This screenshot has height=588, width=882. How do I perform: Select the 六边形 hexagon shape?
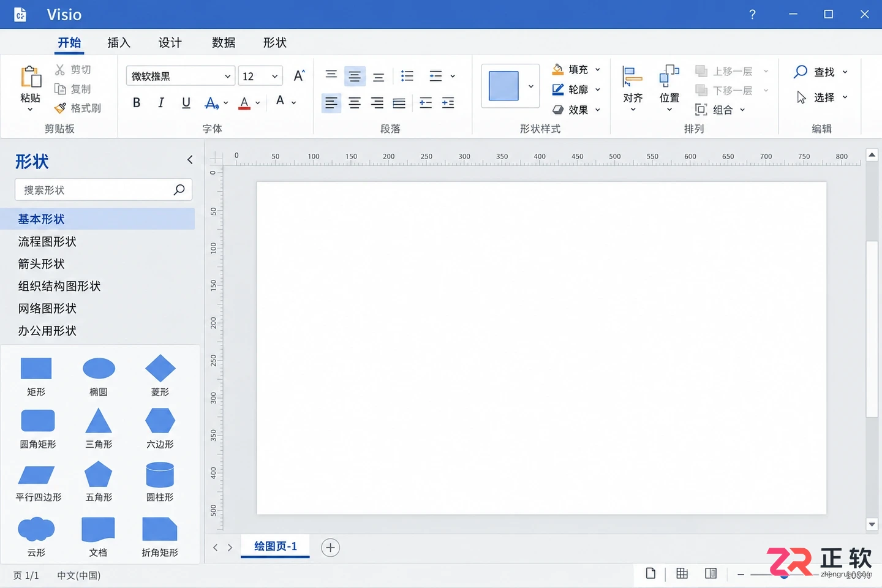pos(160,421)
